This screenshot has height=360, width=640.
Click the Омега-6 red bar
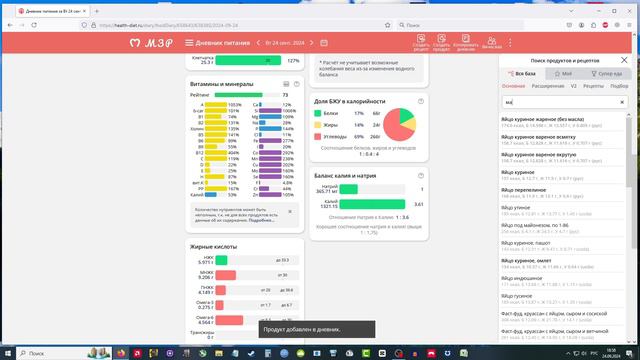229,320
